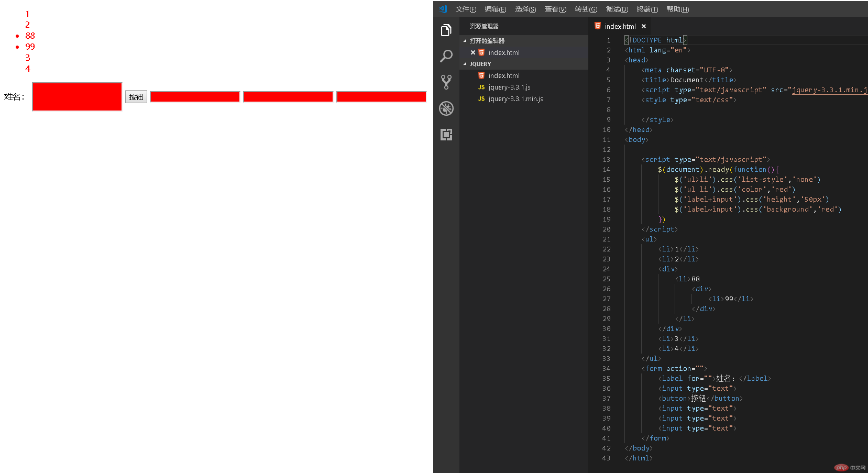Focus the first red input after 按钮
The height and width of the screenshot is (473, 868).
click(x=195, y=97)
